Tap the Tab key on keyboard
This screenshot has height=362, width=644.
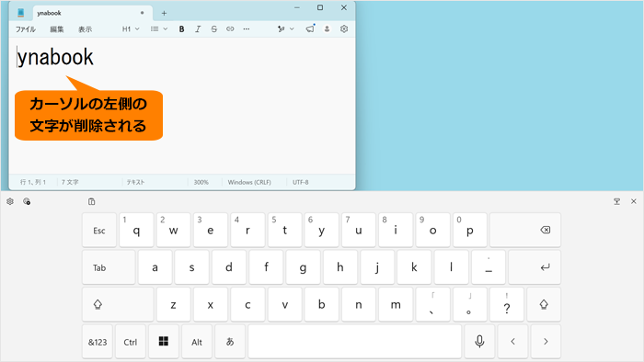point(109,267)
